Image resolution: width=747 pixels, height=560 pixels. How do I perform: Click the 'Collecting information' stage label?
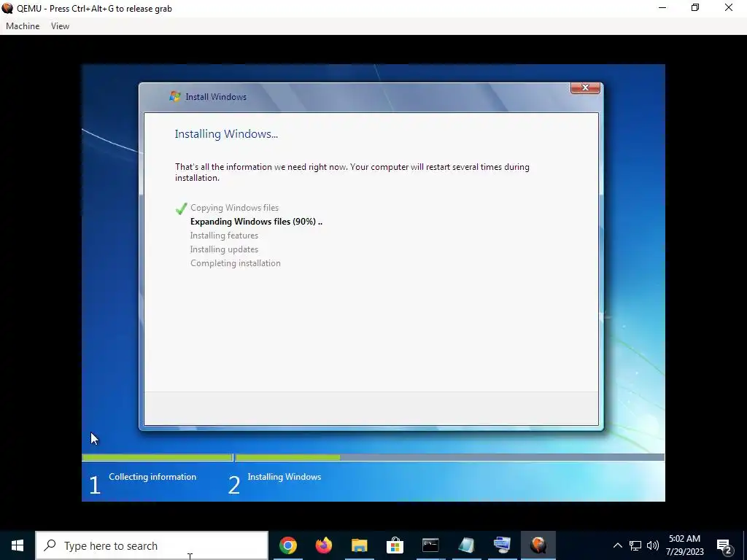click(x=152, y=477)
